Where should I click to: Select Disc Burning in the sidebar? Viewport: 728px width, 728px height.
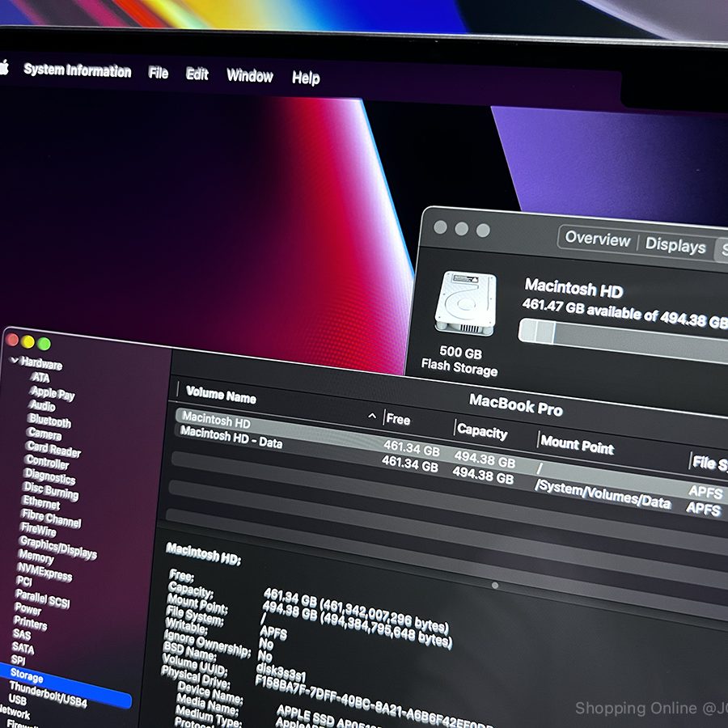50,491
